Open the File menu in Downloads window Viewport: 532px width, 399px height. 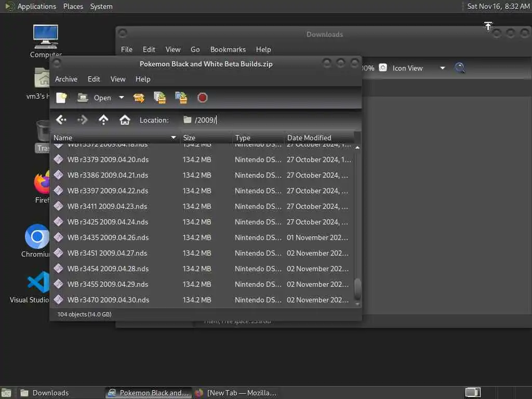[127, 49]
